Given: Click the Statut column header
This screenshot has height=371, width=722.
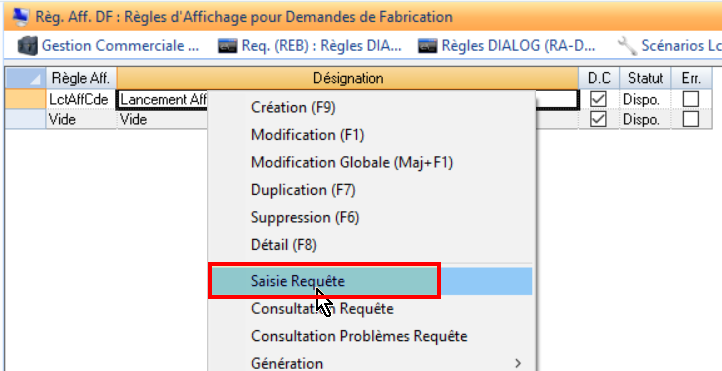Looking at the screenshot, I should point(645,78).
